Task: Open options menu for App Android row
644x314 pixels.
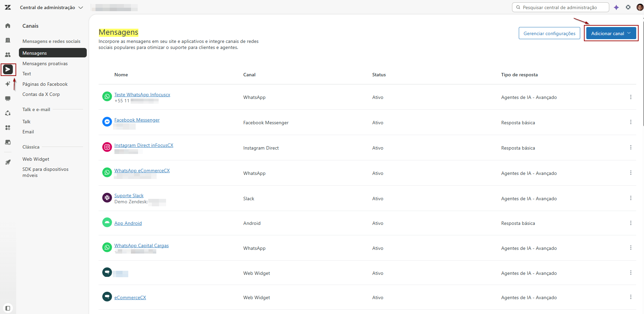Action: (630, 223)
